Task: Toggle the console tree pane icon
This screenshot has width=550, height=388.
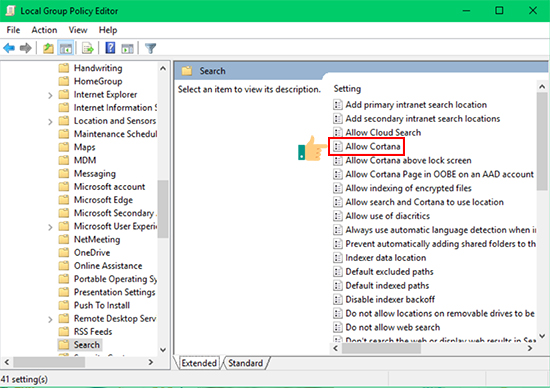Action: [66, 48]
